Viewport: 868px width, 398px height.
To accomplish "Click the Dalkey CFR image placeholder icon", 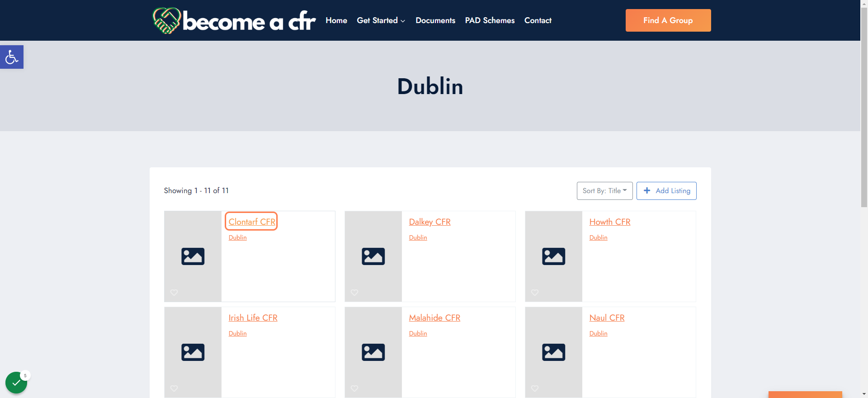I will (373, 256).
